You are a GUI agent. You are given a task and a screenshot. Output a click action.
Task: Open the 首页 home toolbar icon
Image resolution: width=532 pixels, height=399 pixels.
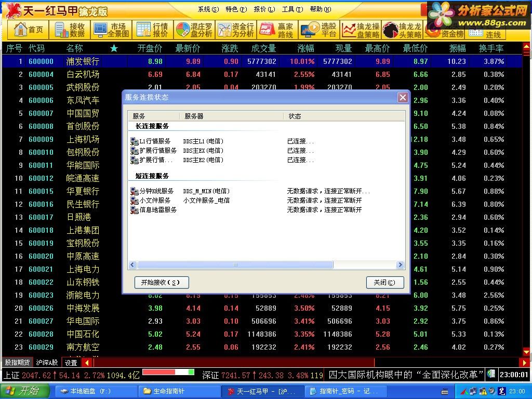point(29,30)
